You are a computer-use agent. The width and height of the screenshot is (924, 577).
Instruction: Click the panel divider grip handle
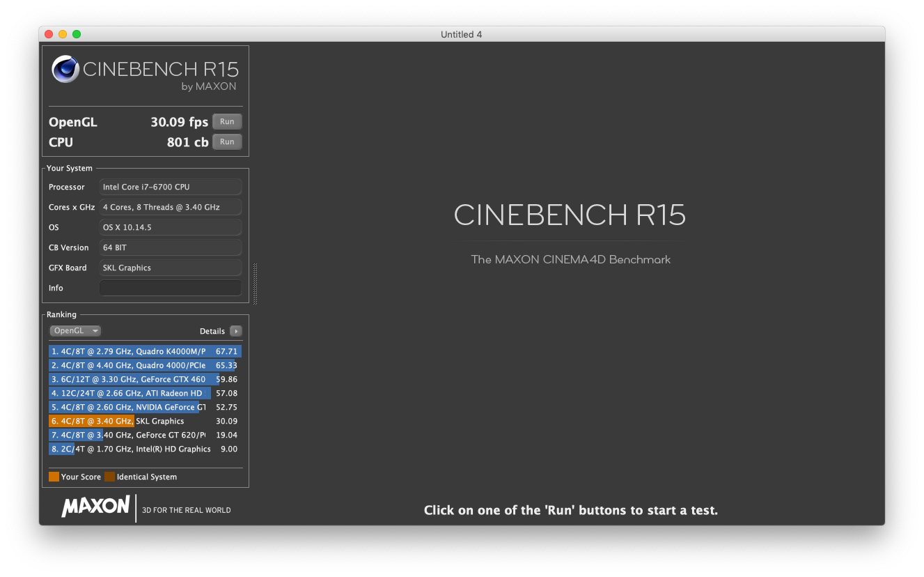coord(255,284)
